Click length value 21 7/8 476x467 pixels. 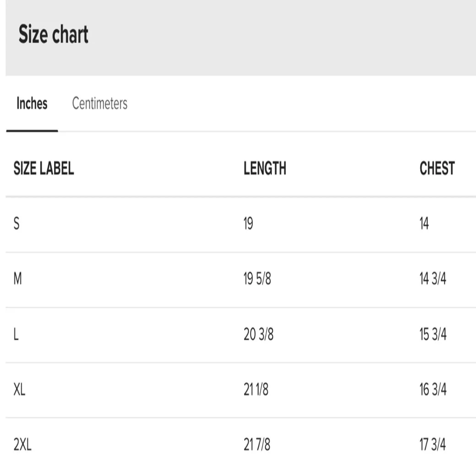[x=257, y=445]
